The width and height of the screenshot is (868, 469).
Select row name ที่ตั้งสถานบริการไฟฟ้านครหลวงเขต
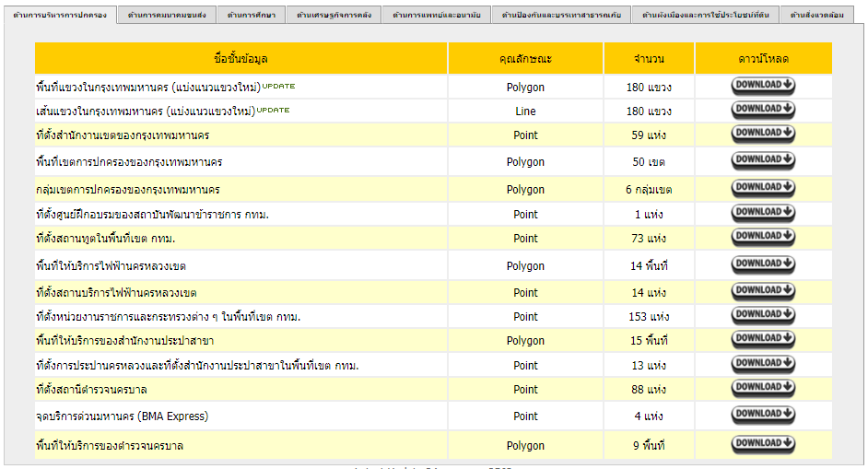coord(116,293)
